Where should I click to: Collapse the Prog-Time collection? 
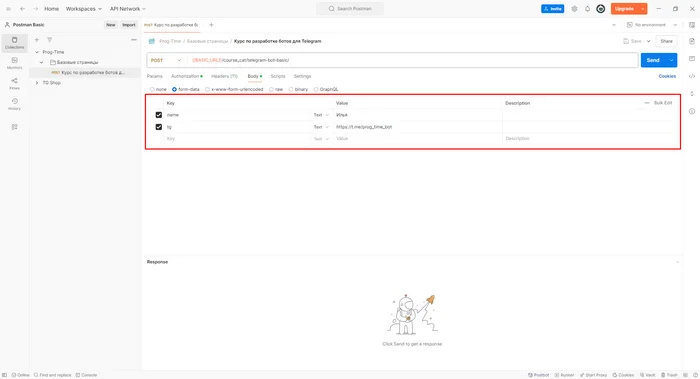[x=37, y=52]
